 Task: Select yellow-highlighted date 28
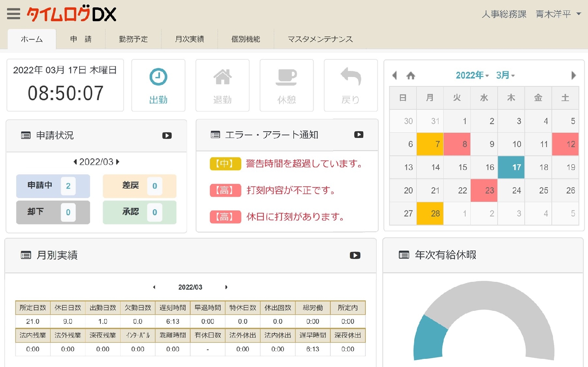pyautogui.click(x=430, y=213)
